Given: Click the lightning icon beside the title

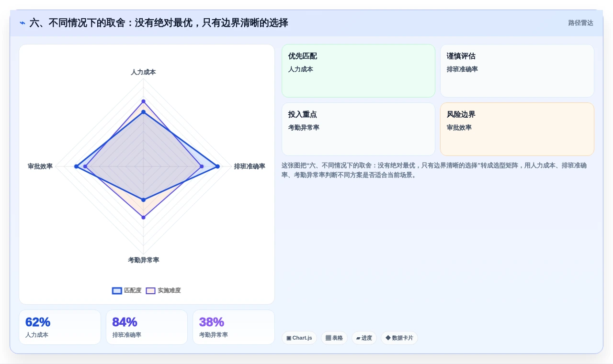Looking at the screenshot, I should 23,23.
